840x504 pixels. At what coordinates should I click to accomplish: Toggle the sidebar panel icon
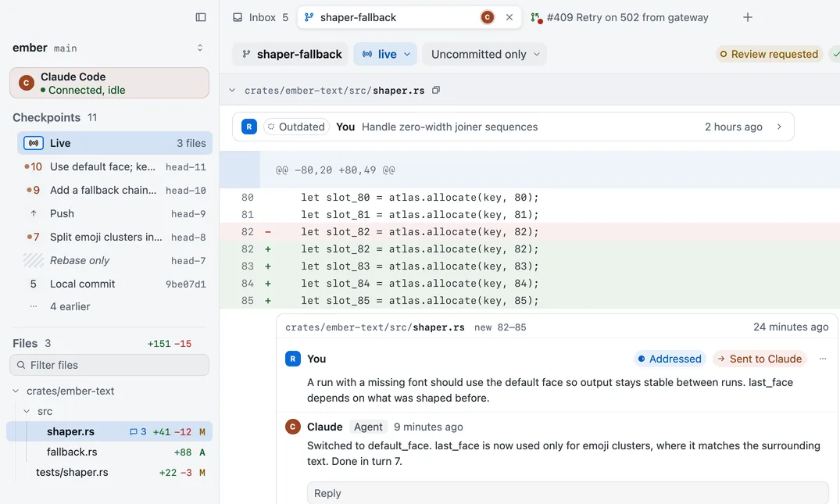(x=201, y=17)
